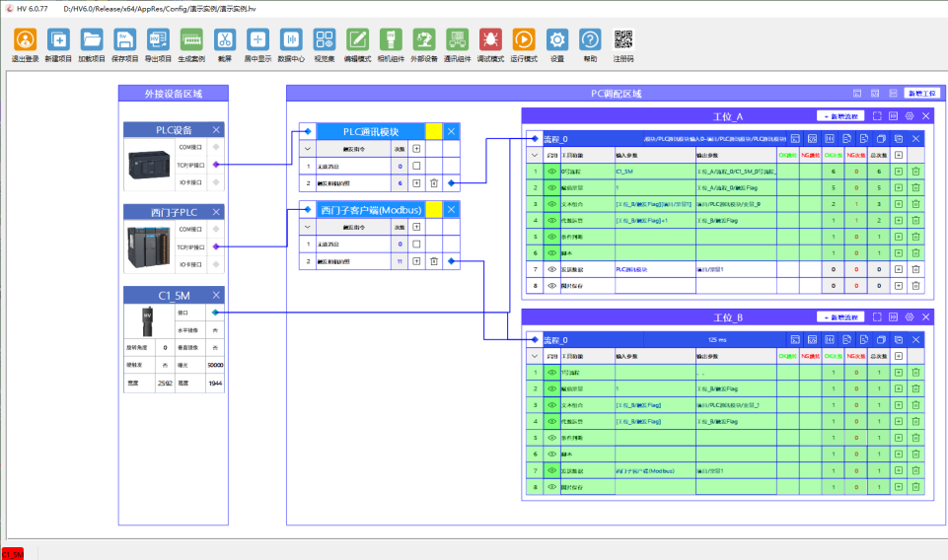This screenshot has height=560, width=948.
Task: Click the 截屏 (Screenshot) scissors icon
Action: pos(225,40)
